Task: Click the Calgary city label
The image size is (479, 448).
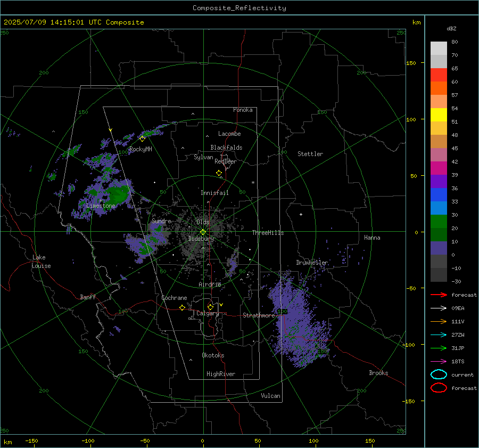Action: point(208,313)
